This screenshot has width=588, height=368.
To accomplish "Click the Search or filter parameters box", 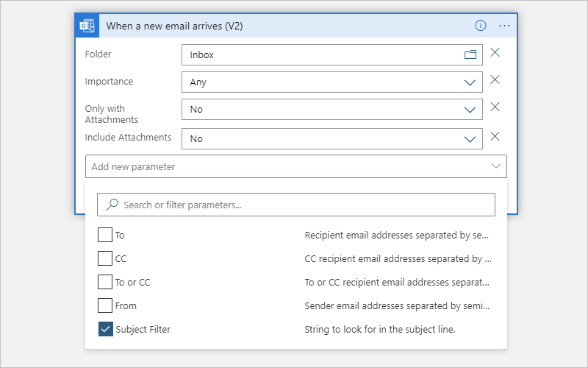I will 296,205.
